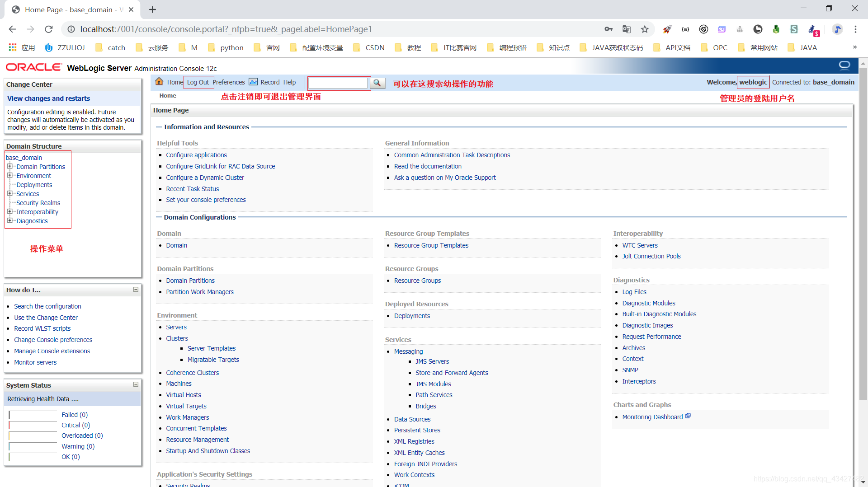Click the weblogic username in the welcome bar
This screenshot has height=487, width=868.
753,82
